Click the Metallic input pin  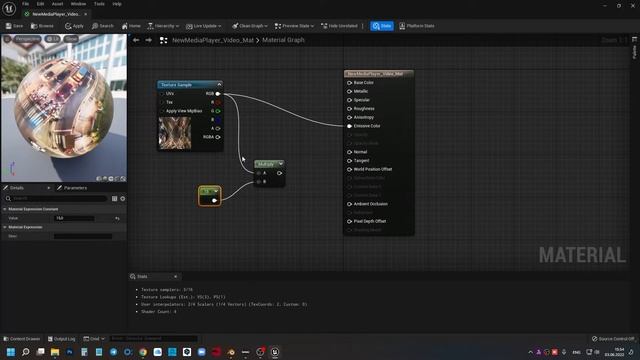tap(349, 91)
